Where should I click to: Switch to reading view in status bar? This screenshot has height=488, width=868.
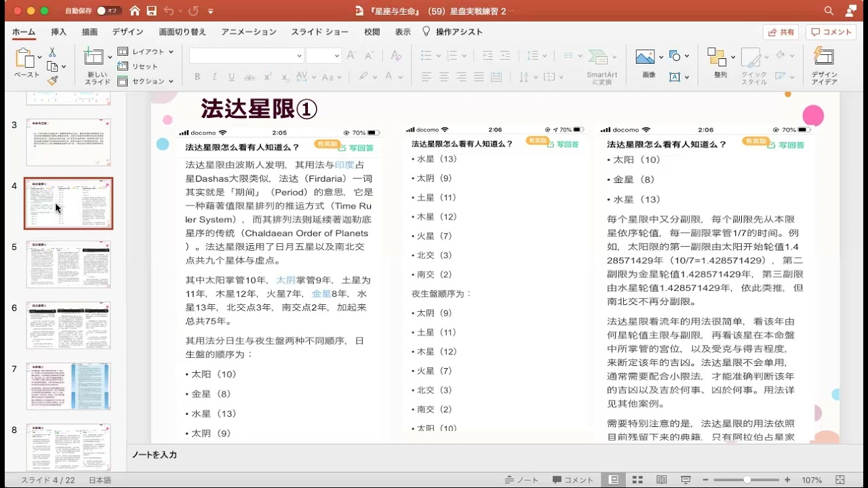coord(662,480)
